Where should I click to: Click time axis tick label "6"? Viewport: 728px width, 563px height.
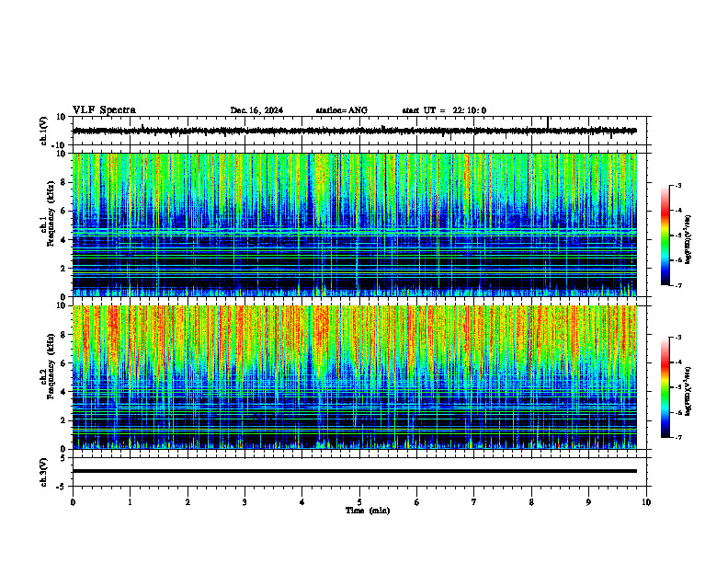point(417,502)
